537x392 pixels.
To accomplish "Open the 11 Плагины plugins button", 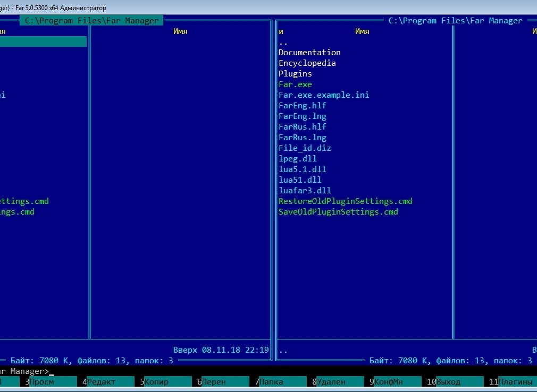I will 513,381.
